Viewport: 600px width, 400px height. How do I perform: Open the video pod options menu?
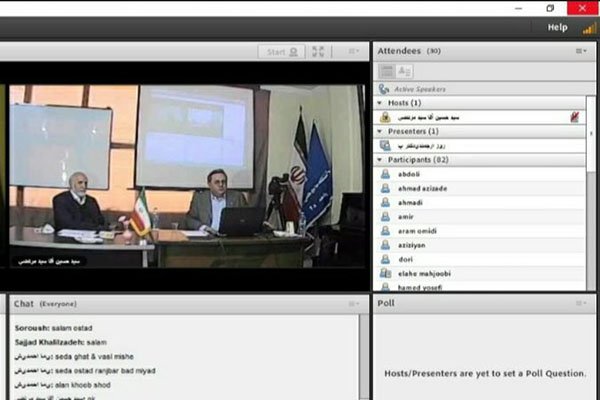tap(353, 51)
